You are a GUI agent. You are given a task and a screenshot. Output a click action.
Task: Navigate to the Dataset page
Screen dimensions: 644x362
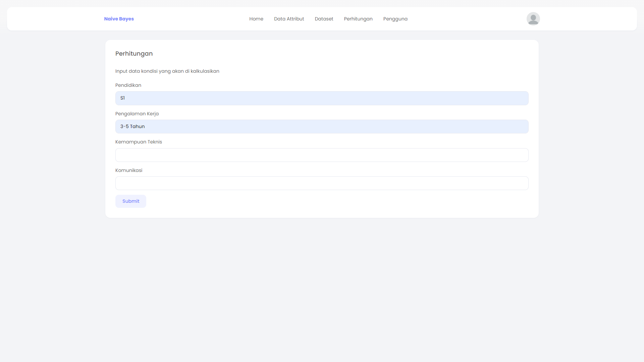tap(324, 19)
